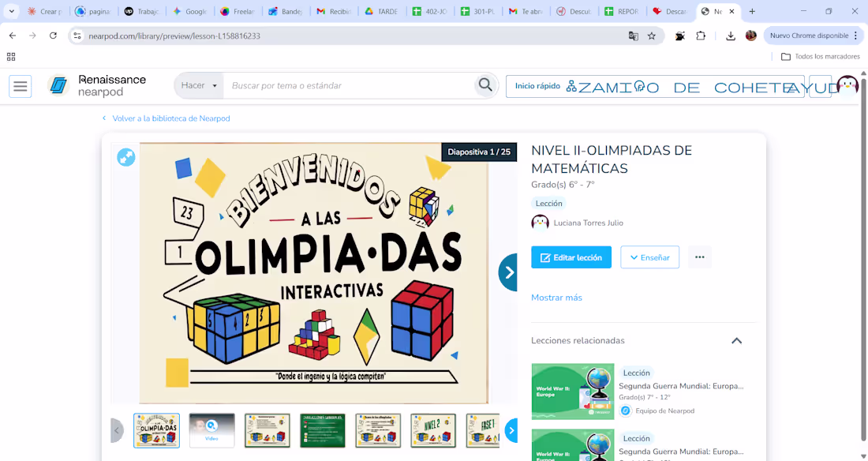
Task: Open the 'Enseñar' dropdown
Action: pyautogui.click(x=650, y=257)
